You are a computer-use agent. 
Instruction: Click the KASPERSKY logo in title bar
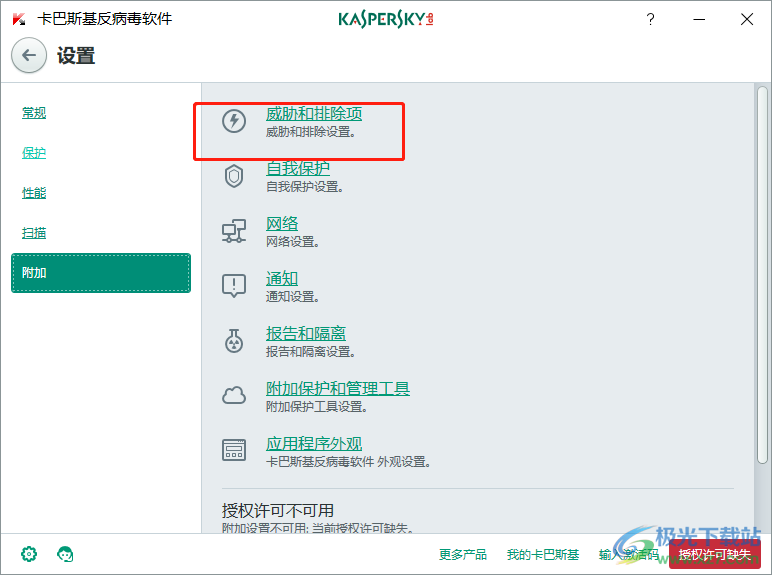coord(386,19)
